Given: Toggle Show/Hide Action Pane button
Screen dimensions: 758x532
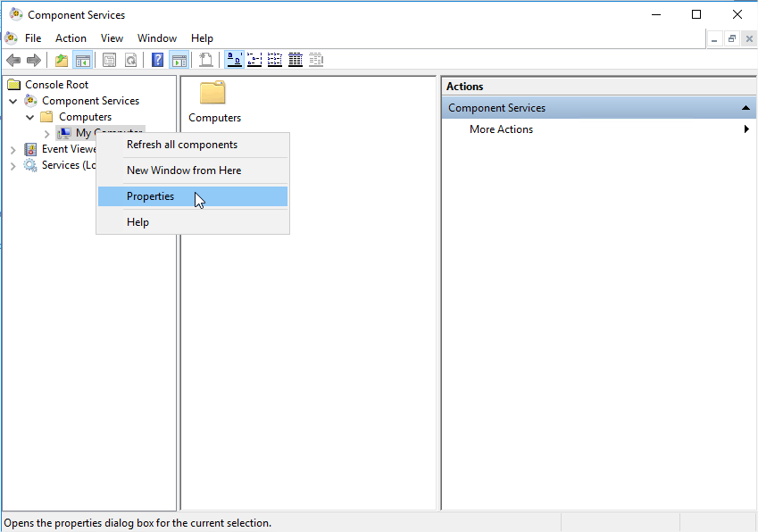Looking at the screenshot, I should point(179,60).
